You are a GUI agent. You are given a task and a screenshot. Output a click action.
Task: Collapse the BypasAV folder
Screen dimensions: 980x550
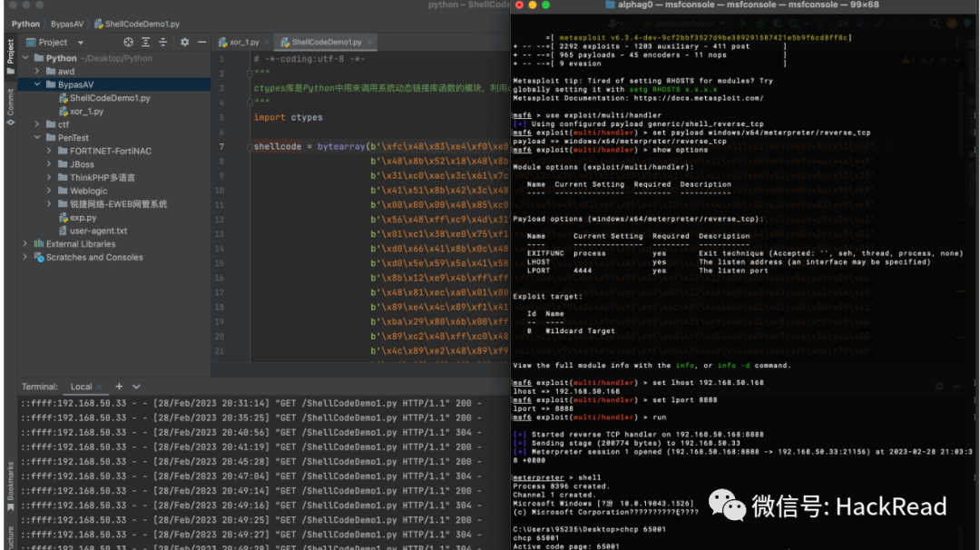click(x=37, y=84)
